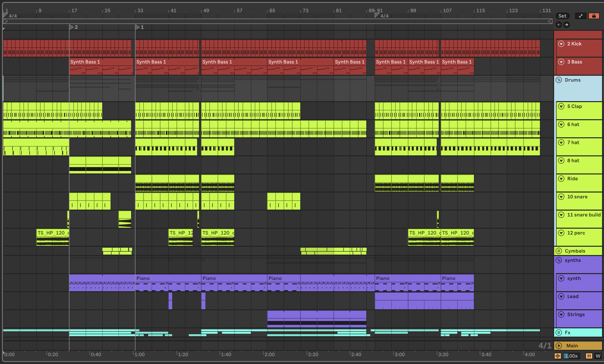This screenshot has width=604, height=364.
Task: Click the loop brace end handle
Action: click(550, 21)
